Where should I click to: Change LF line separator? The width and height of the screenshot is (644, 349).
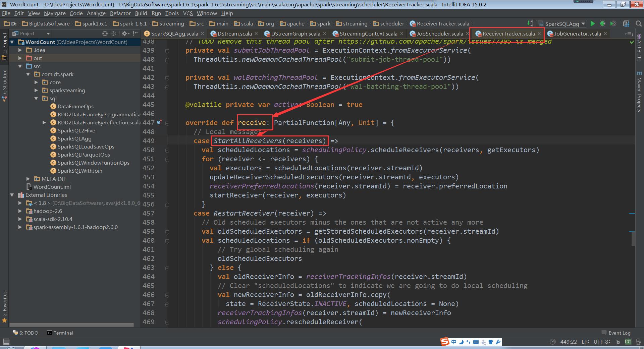tap(585, 342)
